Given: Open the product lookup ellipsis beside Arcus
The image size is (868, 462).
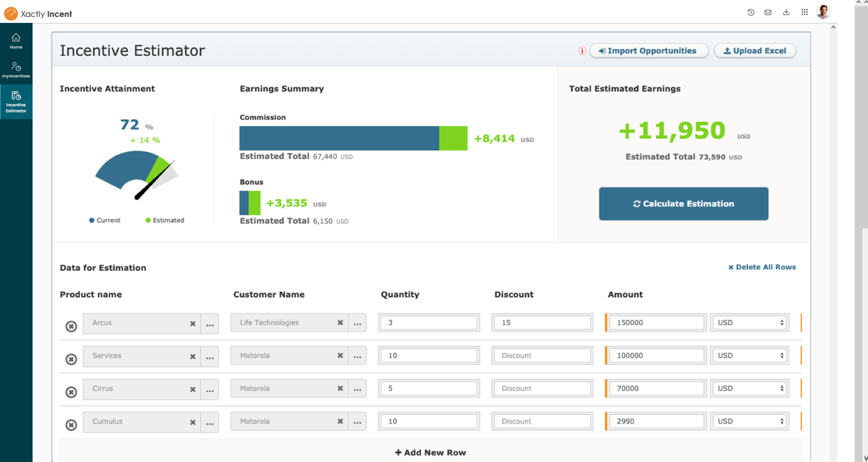Looking at the screenshot, I should point(210,324).
